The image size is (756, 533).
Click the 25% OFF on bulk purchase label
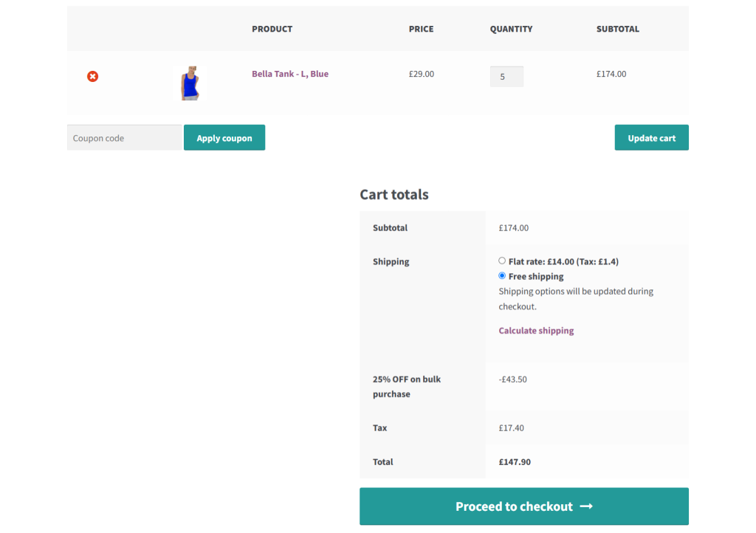(x=407, y=387)
